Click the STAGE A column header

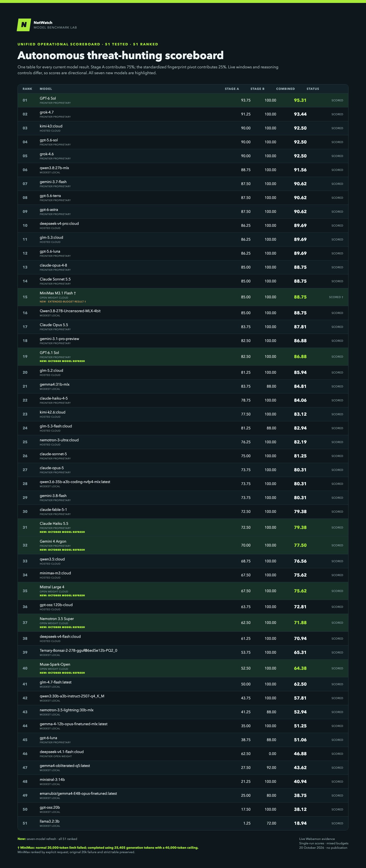tap(232, 89)
